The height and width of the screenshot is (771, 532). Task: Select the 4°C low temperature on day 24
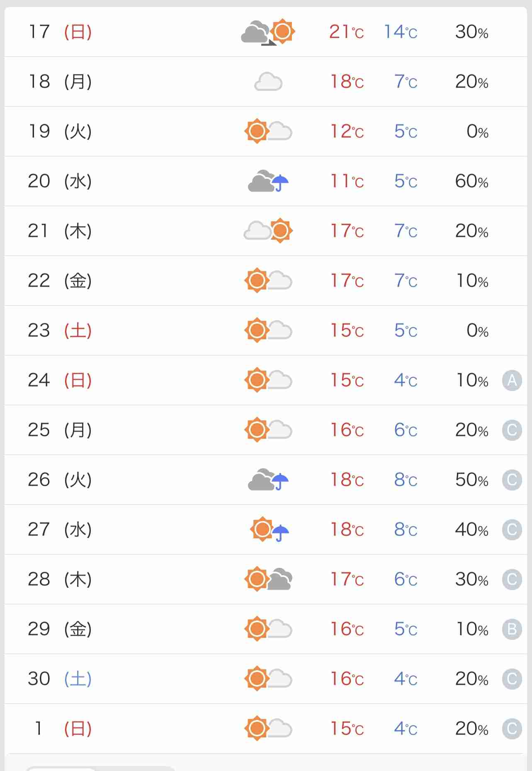(406, 380)
